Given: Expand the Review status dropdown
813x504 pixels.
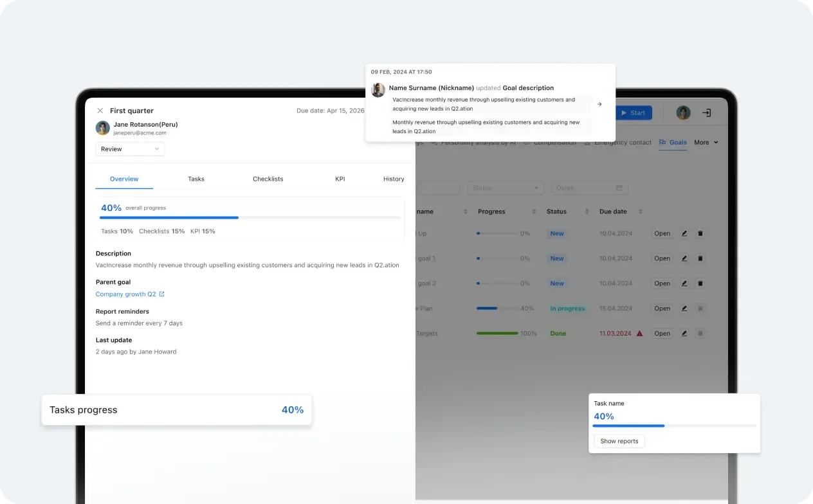Looking at the screenshot, I should coord(130,149).
